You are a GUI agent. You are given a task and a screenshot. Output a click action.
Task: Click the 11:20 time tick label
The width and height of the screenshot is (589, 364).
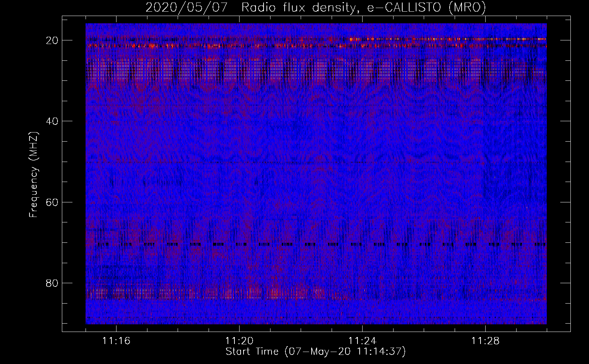(x=239, y=341)
